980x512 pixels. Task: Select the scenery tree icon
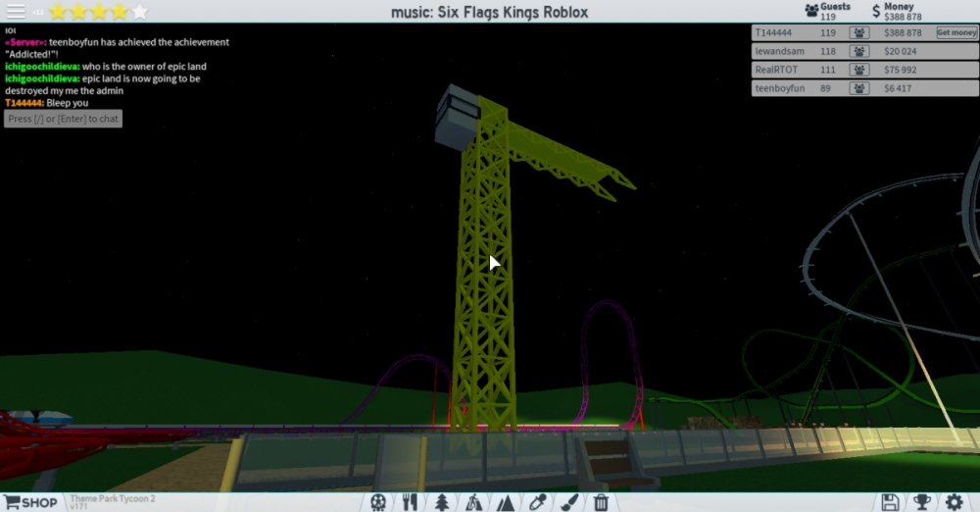pos(442,502)
